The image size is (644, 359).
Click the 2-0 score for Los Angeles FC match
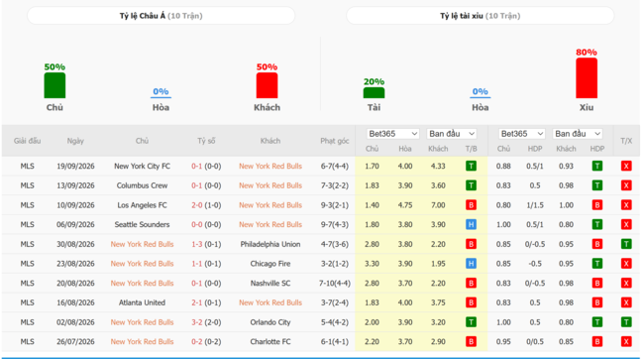(x=197, y=205)
